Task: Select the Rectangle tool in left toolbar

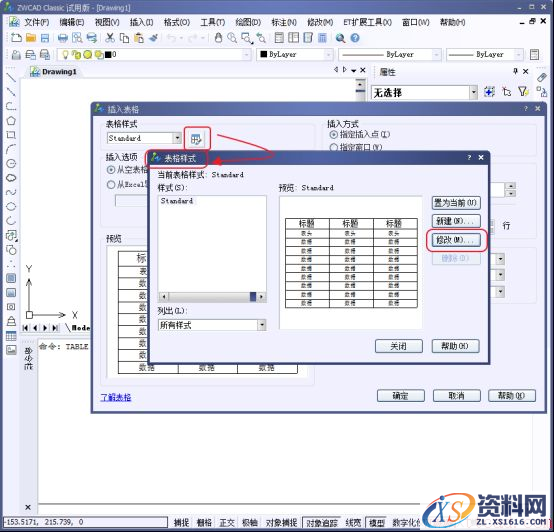Action: [x=11, y=135]
